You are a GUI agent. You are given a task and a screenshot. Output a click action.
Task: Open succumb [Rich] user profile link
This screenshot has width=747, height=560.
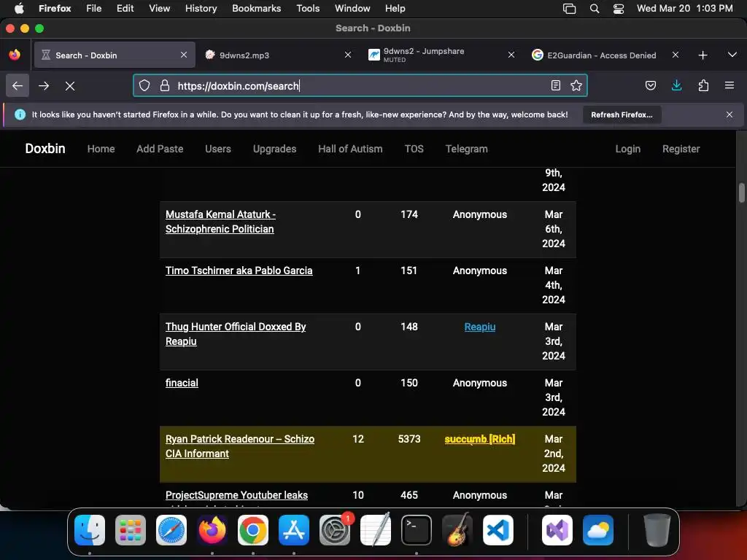click(x=480, y=439)
